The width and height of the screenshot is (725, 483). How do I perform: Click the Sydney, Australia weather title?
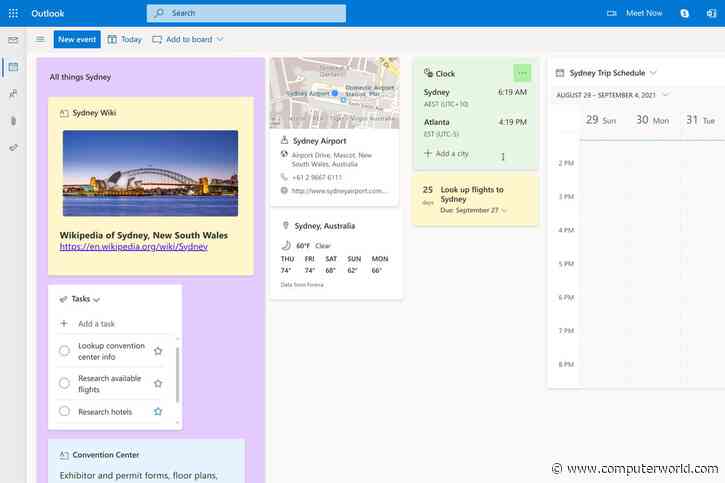325,226
